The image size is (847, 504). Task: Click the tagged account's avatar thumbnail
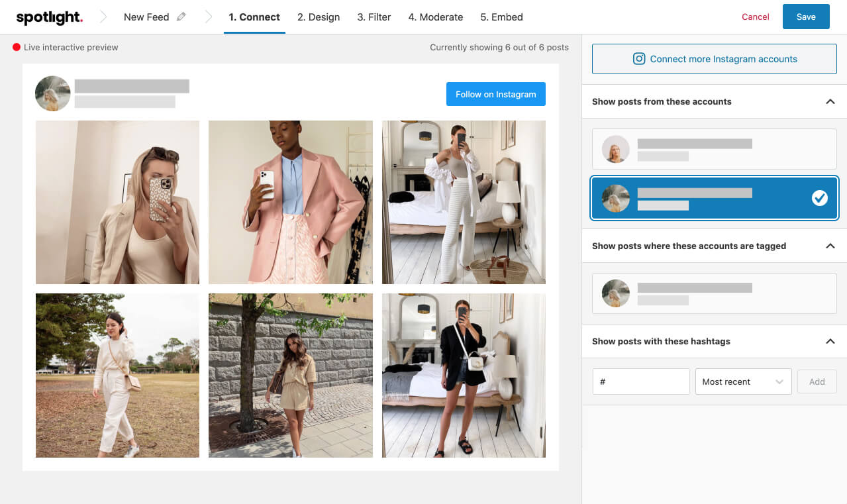615,293
